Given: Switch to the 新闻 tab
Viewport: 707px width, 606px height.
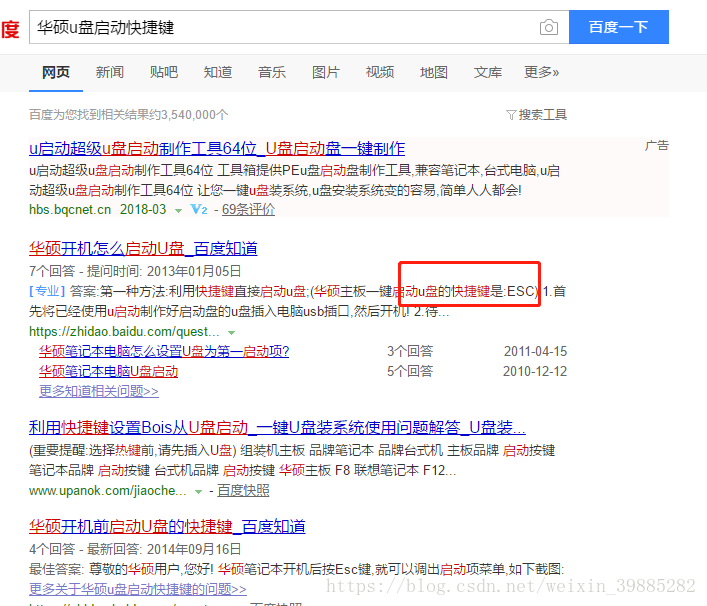Looking at the screenshot, I should tap(110, 72).
